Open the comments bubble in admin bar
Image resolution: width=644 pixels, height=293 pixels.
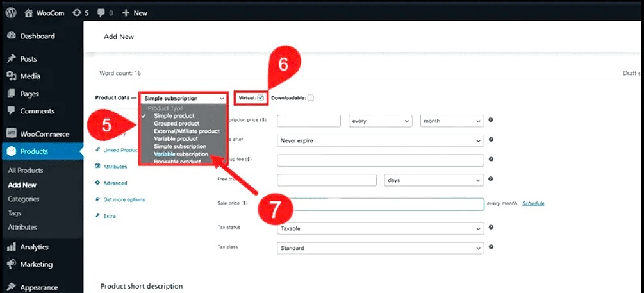(104, 13)
